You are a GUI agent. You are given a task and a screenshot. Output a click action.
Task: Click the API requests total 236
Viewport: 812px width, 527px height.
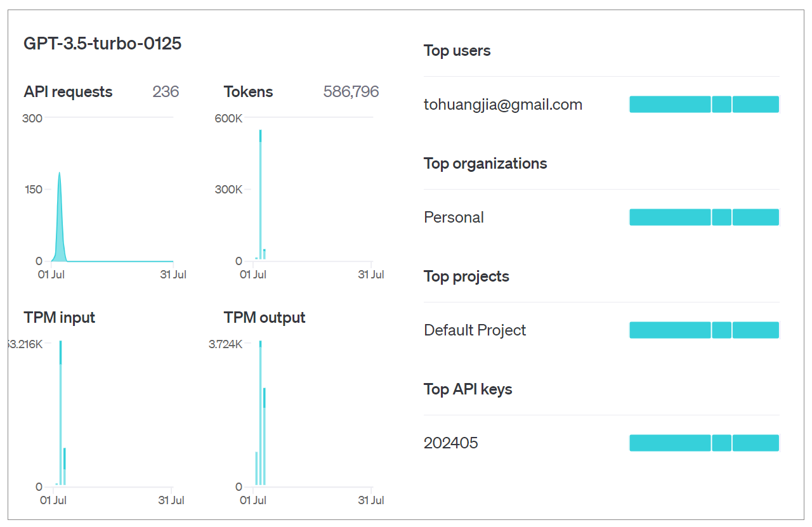[166, 92]
